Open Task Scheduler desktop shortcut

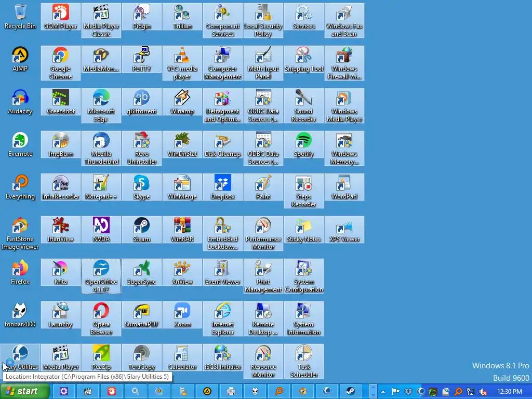303,362
